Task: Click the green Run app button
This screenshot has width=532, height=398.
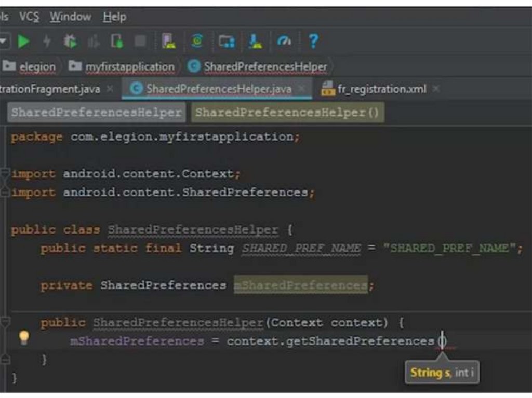Action: (23, 42)
